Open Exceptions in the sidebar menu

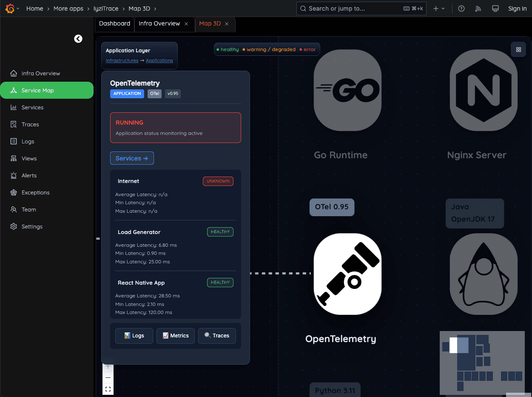36,192
